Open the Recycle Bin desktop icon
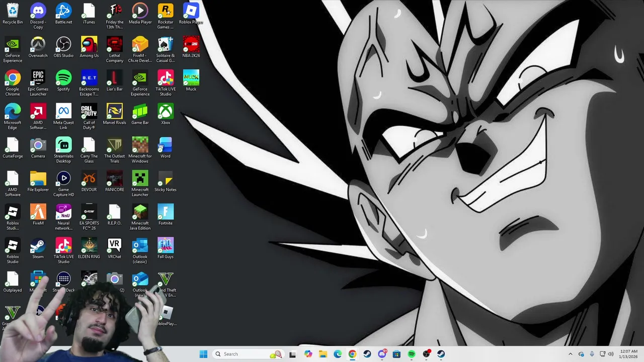Viewport: 644px width, 362px height. pyautogui.click(x=13, y=14)
